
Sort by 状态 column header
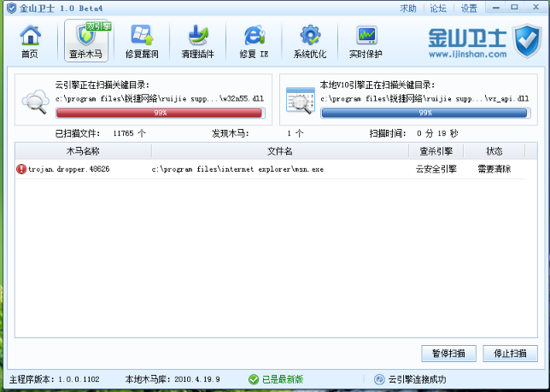(x=494, y=151)
